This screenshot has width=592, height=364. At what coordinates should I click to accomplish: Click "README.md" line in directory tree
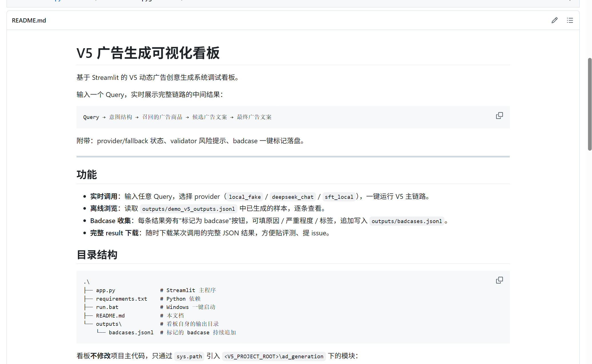110,316
